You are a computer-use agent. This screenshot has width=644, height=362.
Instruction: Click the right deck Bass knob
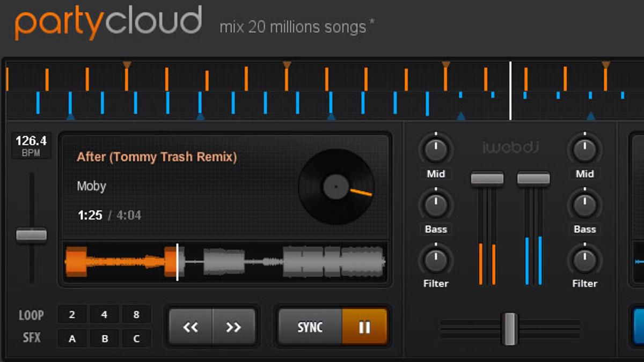click(584, 205)
